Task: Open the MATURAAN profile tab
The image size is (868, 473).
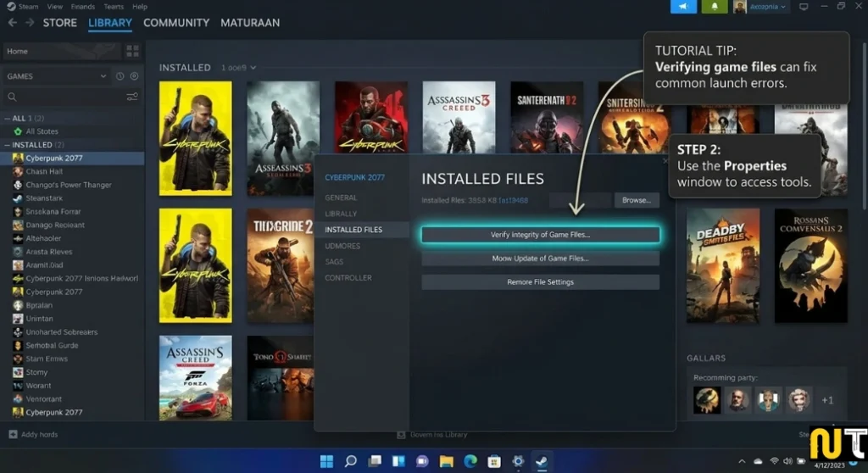Action: click(x=250, y=23)
